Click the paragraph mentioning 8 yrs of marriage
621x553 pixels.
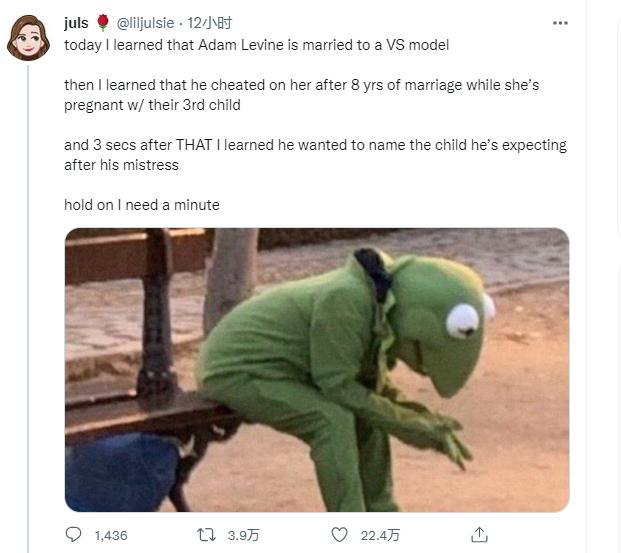[301, 95]
